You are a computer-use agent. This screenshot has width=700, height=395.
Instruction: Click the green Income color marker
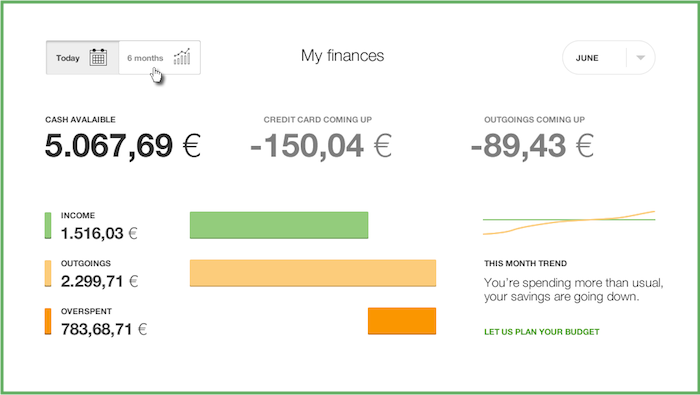pos(48,225)
